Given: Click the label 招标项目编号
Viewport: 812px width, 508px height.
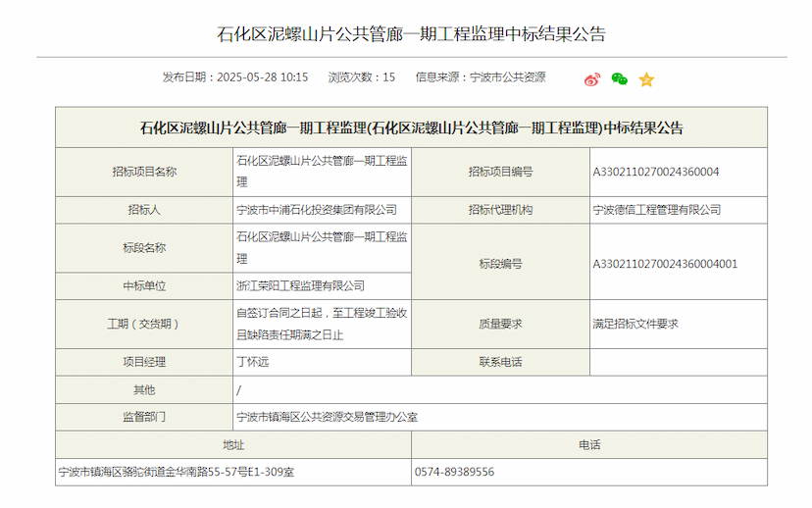Looking at the screenshot, I should [x=500, y=172].
